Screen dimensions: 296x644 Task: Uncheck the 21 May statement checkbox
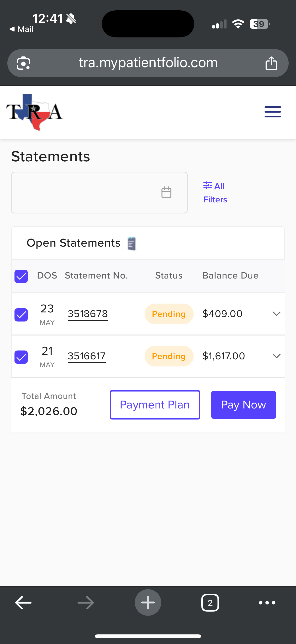pyautogui.click(x=21, y=357)
